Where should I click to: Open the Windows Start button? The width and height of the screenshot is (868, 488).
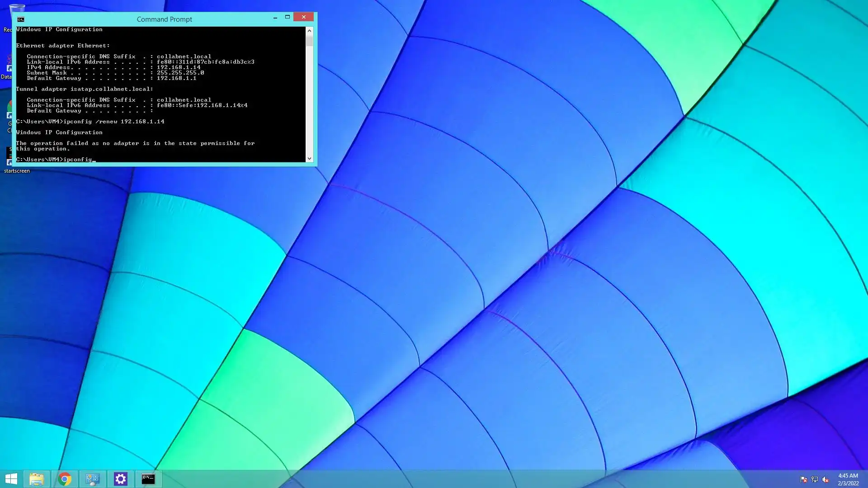[11, 479]
